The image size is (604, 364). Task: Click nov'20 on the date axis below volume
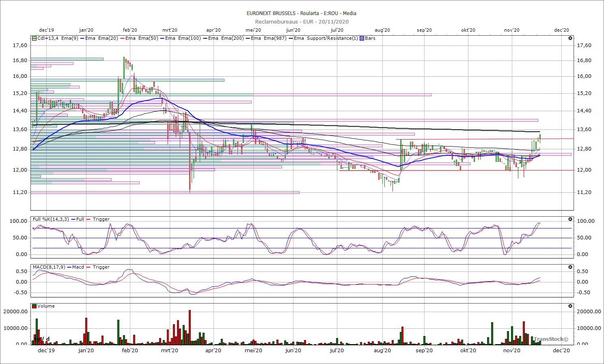[x=512, y=350]
